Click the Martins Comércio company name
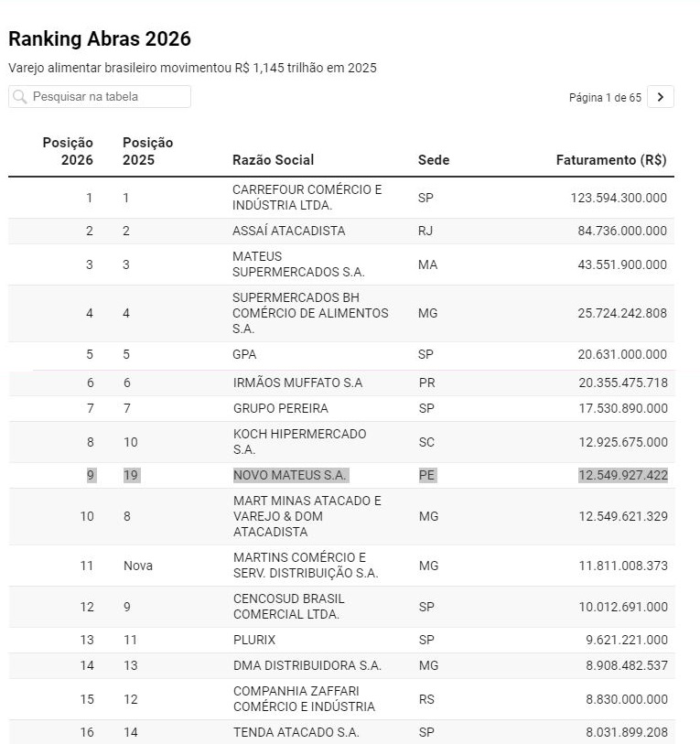Screen dimensions: 700x744 [305, 566]
